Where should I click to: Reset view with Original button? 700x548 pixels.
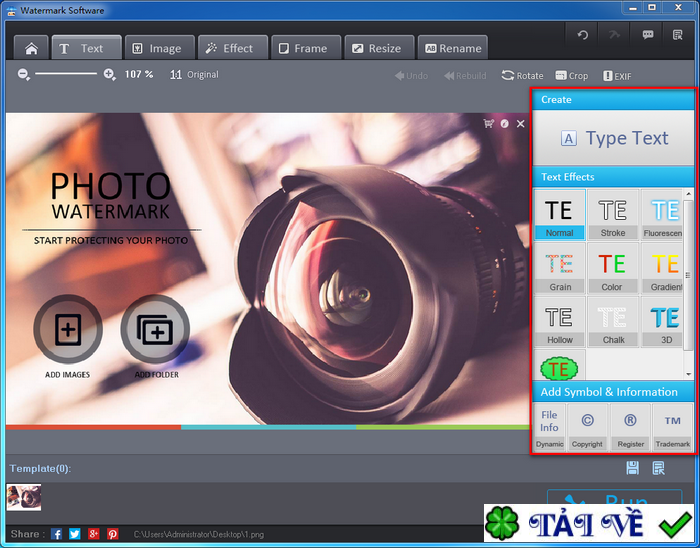(x=195, y=74)
